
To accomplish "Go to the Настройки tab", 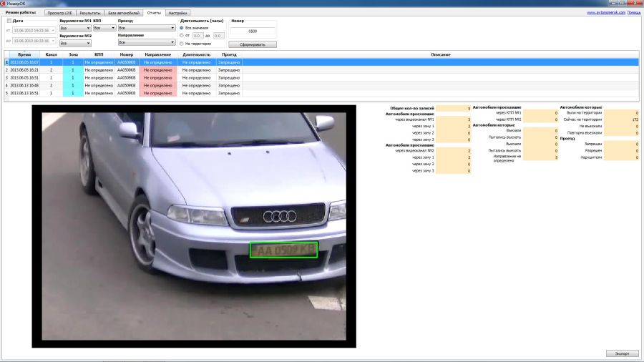I will click(x=177, y=13).
